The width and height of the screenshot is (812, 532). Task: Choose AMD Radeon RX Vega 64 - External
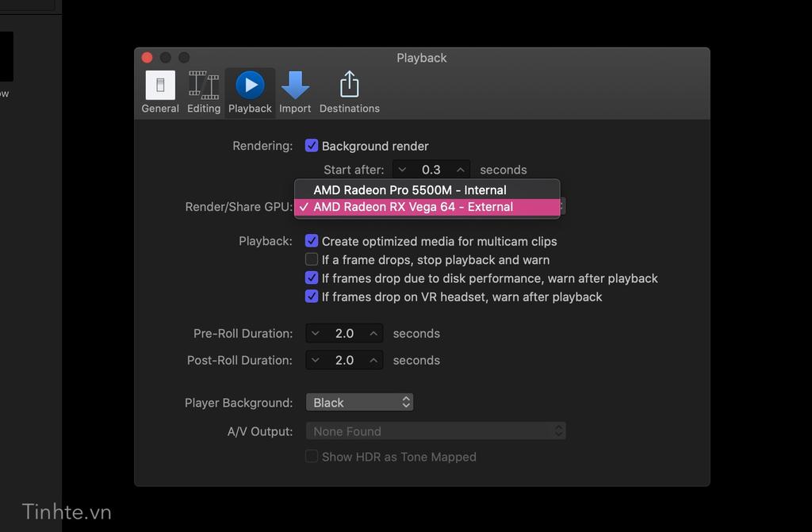coord(427,207)
